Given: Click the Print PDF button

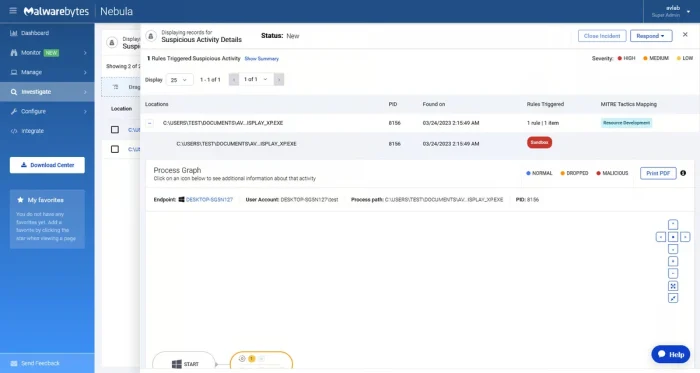Looking at the screenshot, I should (658, 173).
